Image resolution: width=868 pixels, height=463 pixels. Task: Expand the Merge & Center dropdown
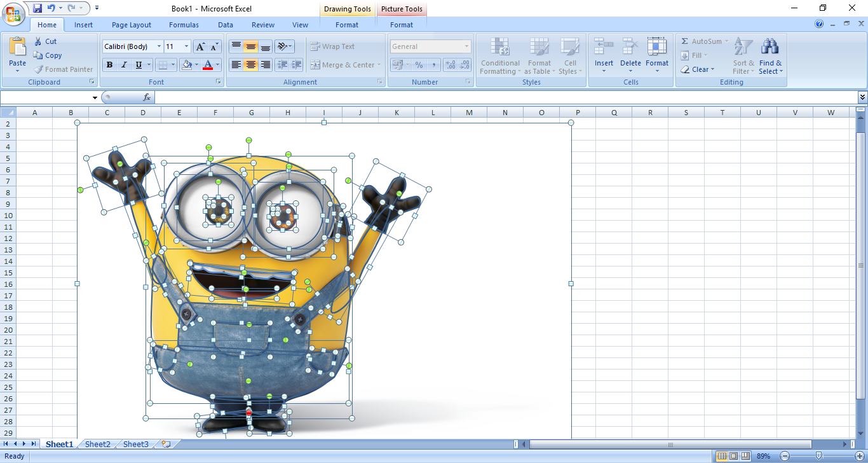[x=379, y=65]
